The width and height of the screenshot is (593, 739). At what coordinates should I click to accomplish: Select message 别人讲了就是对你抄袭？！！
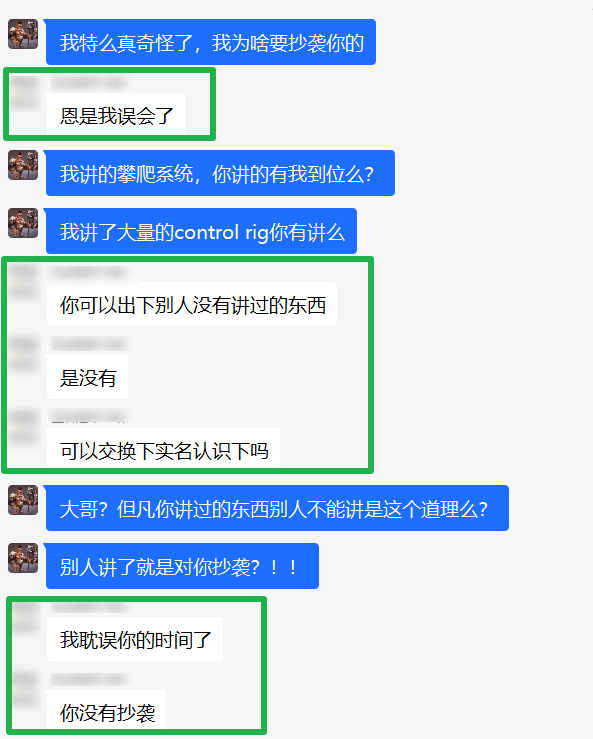coord(182,566)
